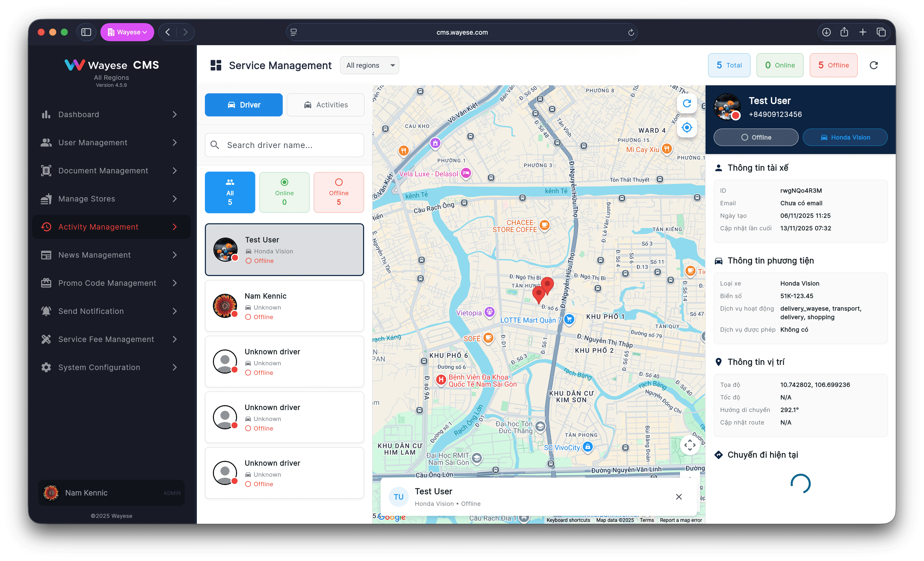Select the Nam Kennic driver card
Image resolution: width=924 pixels, height=561 pixels.
[x=284, y=306]
